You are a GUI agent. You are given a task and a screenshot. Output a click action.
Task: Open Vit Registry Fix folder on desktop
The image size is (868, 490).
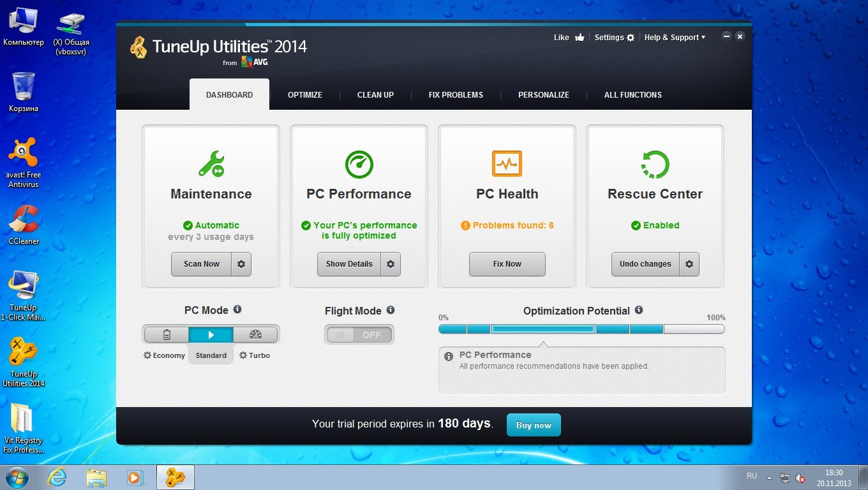click(24, 428)
